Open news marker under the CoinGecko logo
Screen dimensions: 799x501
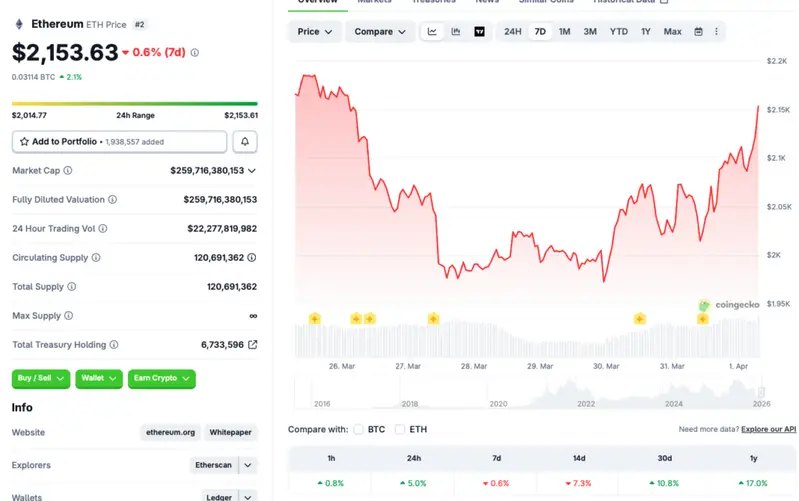click(703, 319)
